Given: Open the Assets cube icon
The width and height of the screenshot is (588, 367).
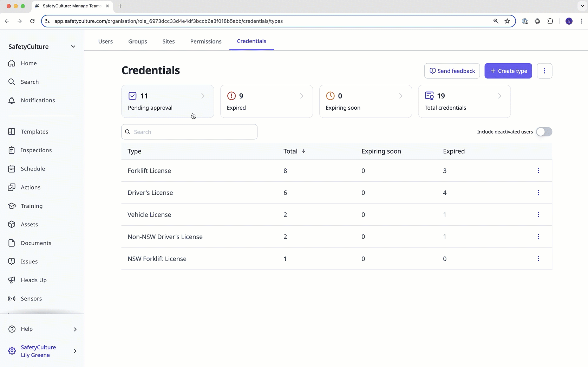Looking at the screenshot, I should [12, 224].
